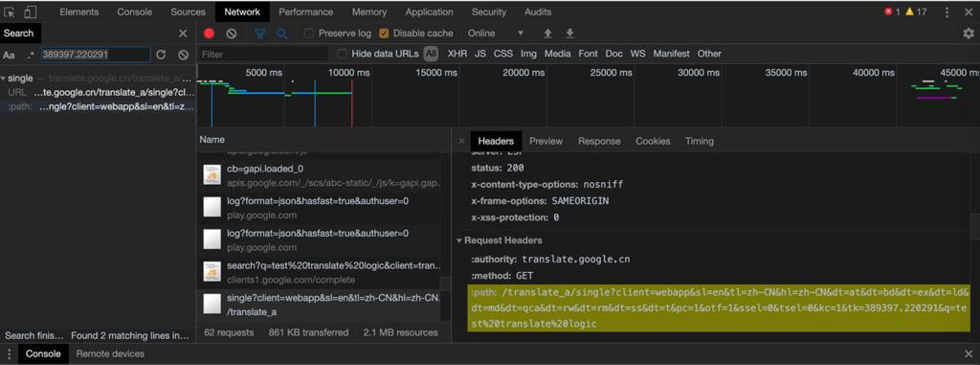980x365 pixels.
Task: Open the Memory tab
Action: tap(368, 11)
